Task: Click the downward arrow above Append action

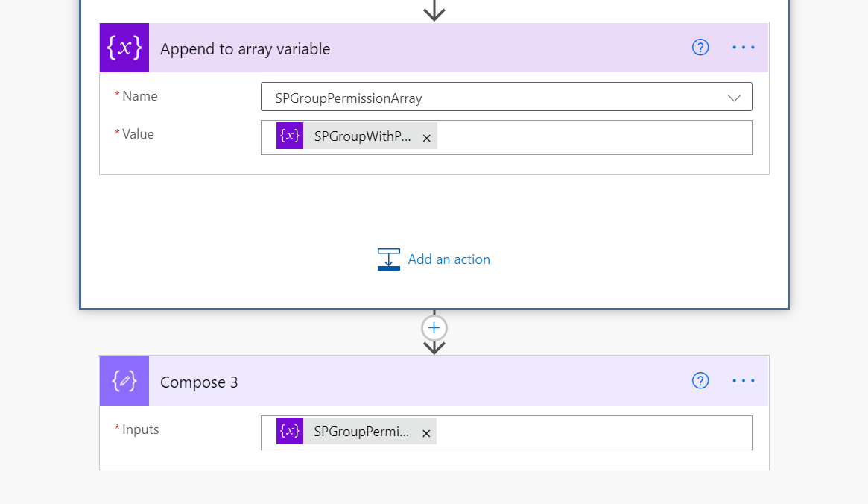Action: coord(434,10)
